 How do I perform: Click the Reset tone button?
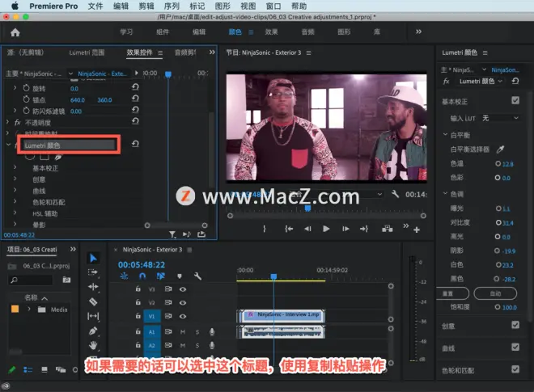(452, 293)
